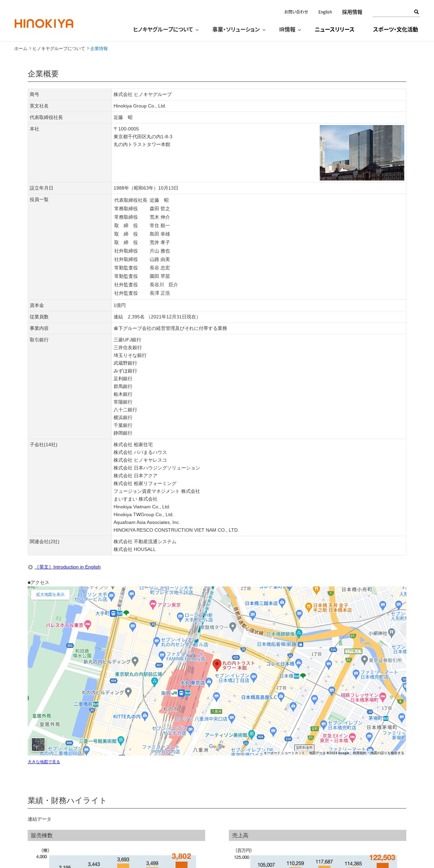The width and height of the screenshot is (434, 868).
Task: Open the スポーツ・文化活動 menu item
Action: (x=395, y=29)
